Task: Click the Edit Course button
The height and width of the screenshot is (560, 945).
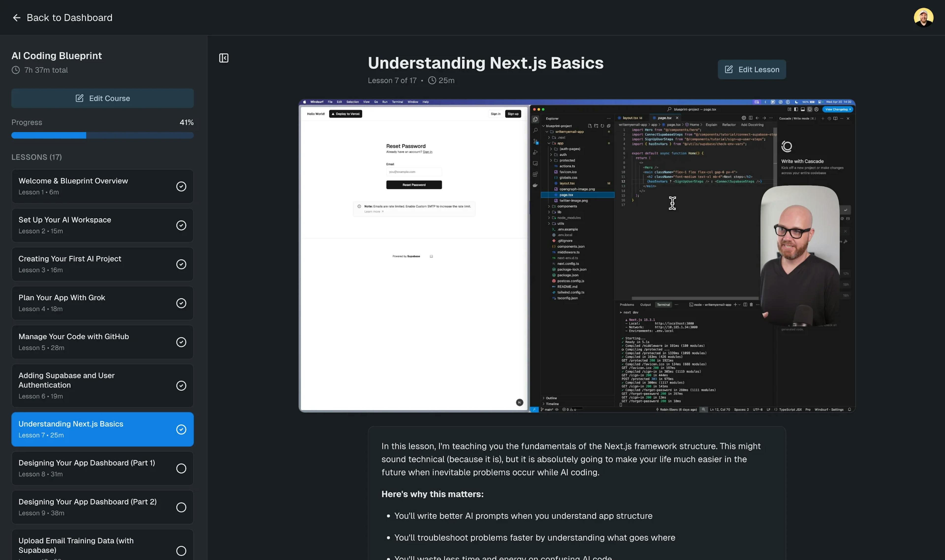Action: pyautogui.click(x=102, y=98)
